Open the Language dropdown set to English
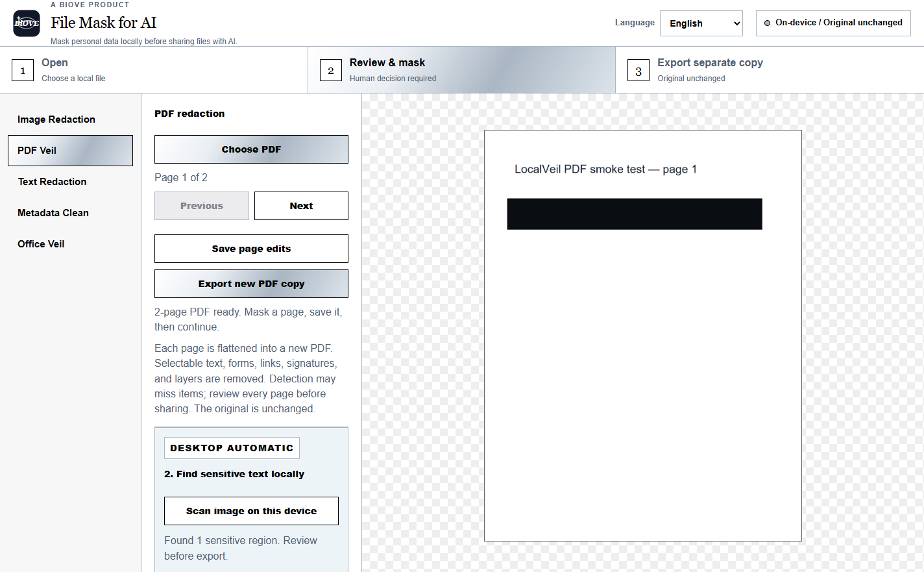Image resolution: width=924 pixels, height=572 pixels. (x=701, y=23)
